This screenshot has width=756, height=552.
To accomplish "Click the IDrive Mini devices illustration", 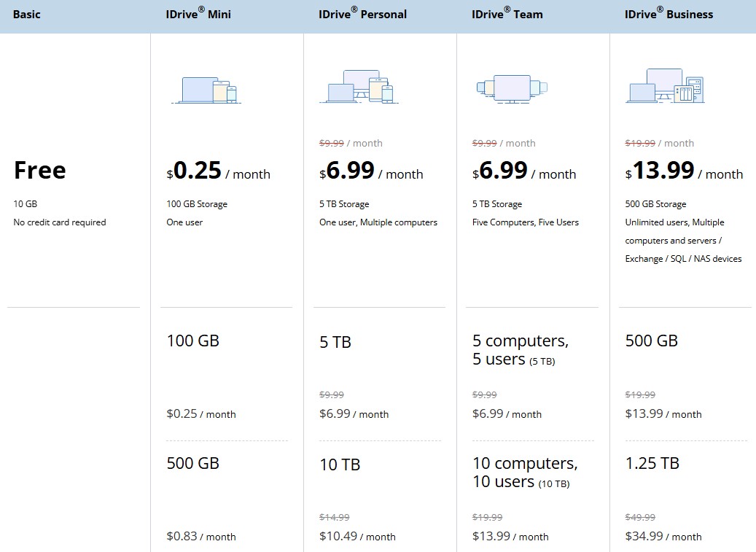I will (x=206, y=90).
